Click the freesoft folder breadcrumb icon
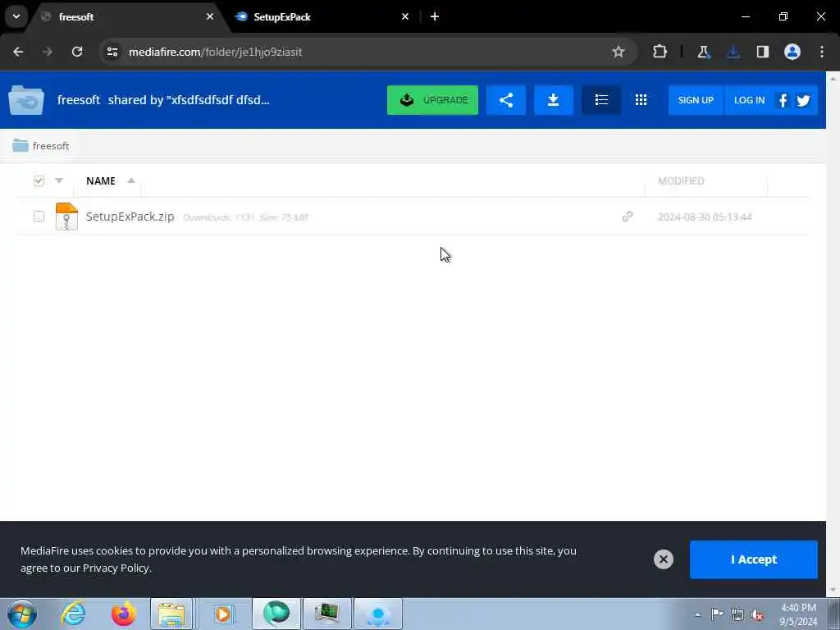 21,145
